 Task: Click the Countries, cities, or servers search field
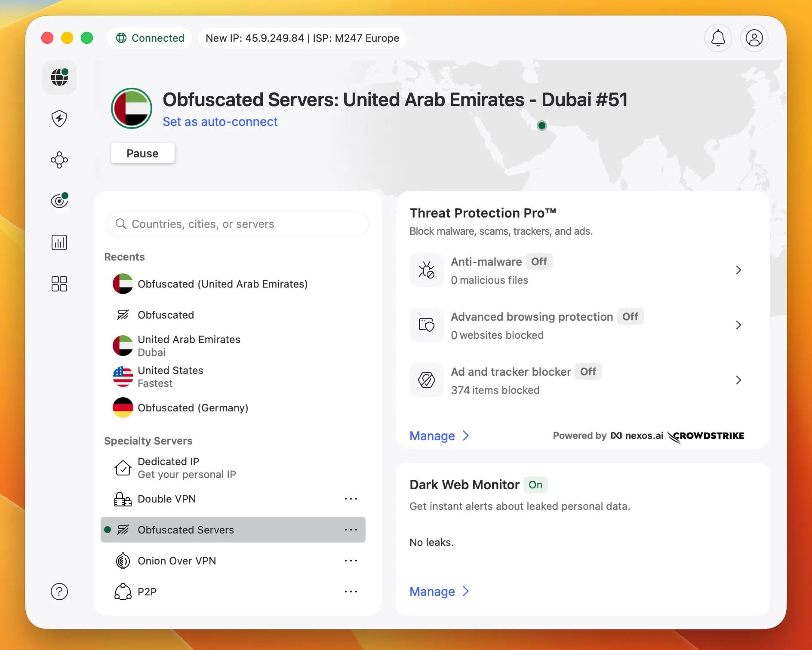tap(238, 224)
